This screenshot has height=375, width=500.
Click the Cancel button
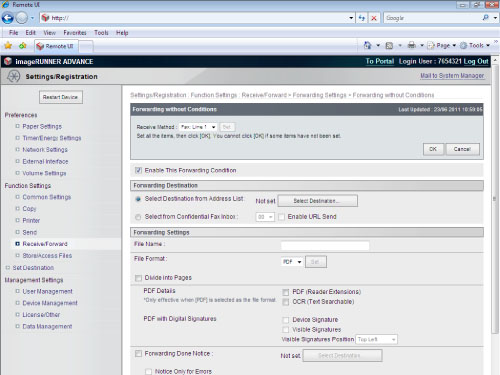pos(462,149)
